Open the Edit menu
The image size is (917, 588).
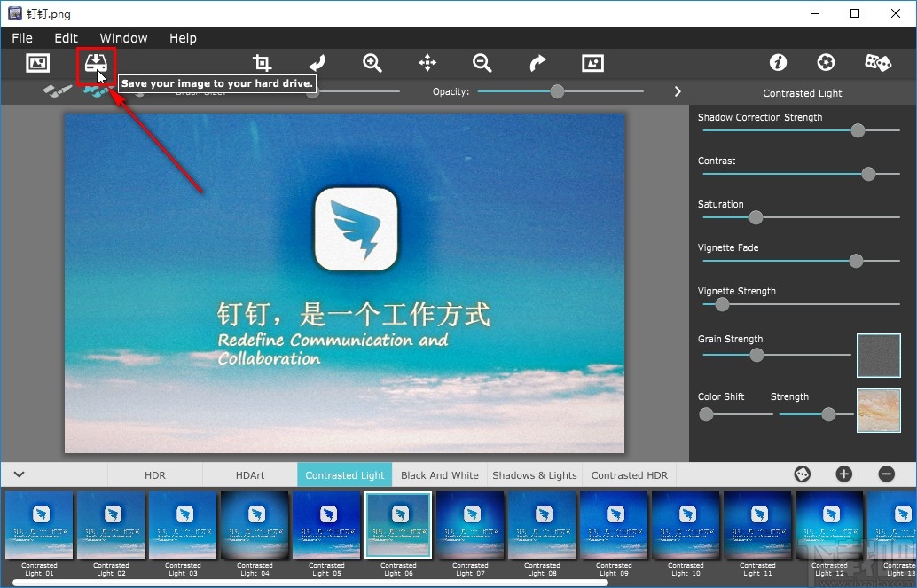(67, 38)
